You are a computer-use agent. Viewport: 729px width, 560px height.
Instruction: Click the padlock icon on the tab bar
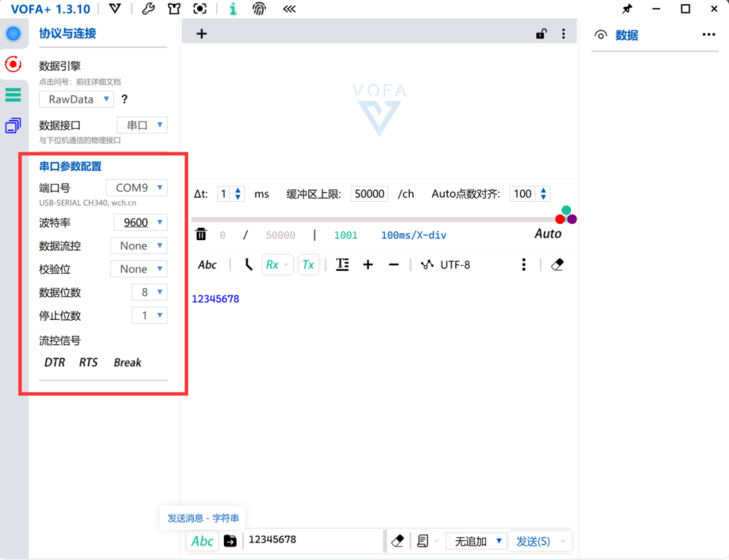click(541, 33)
